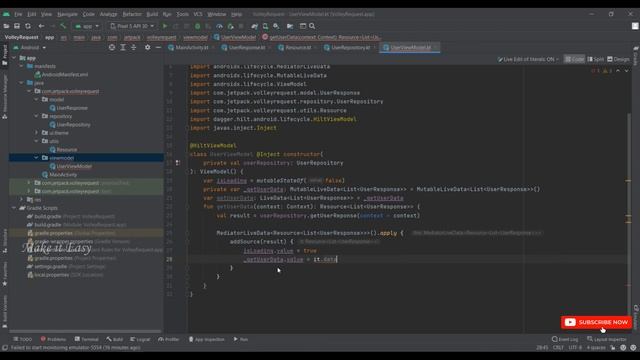Collapse the repository package
This screenshot has height=360, width=640.
click(x=36, y=116)
